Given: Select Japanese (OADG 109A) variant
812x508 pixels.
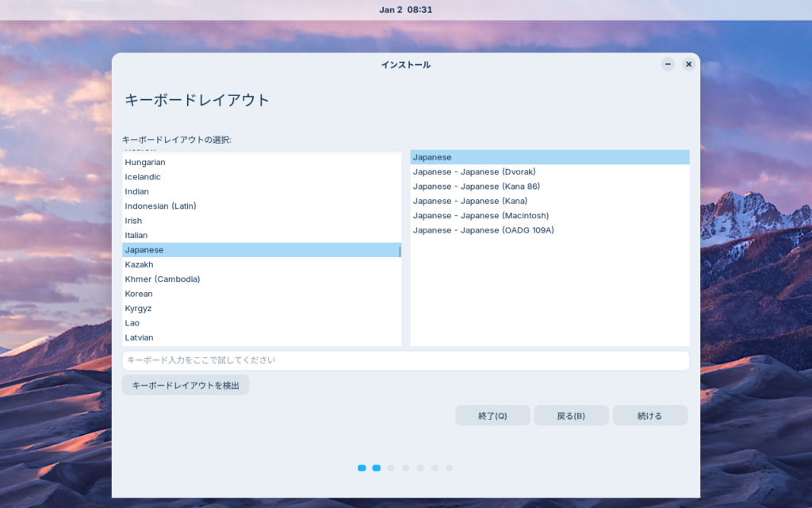Looking at the screenshot, I should (x=483, y=230).
